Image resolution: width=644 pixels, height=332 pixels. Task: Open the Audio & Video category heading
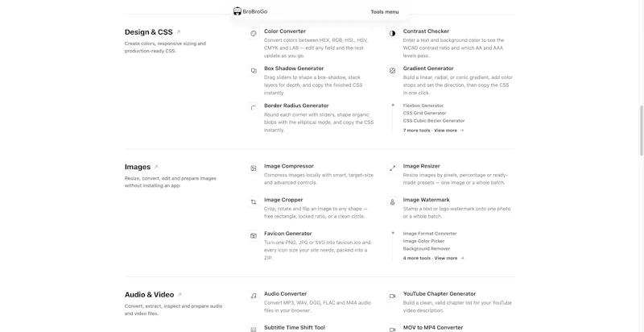pyautogui.click(x=149, y=295)
